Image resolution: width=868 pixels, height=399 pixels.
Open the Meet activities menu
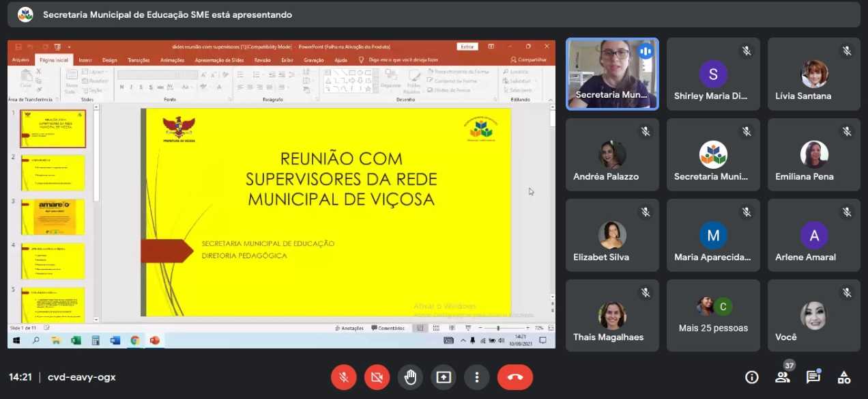click(843, 376)
